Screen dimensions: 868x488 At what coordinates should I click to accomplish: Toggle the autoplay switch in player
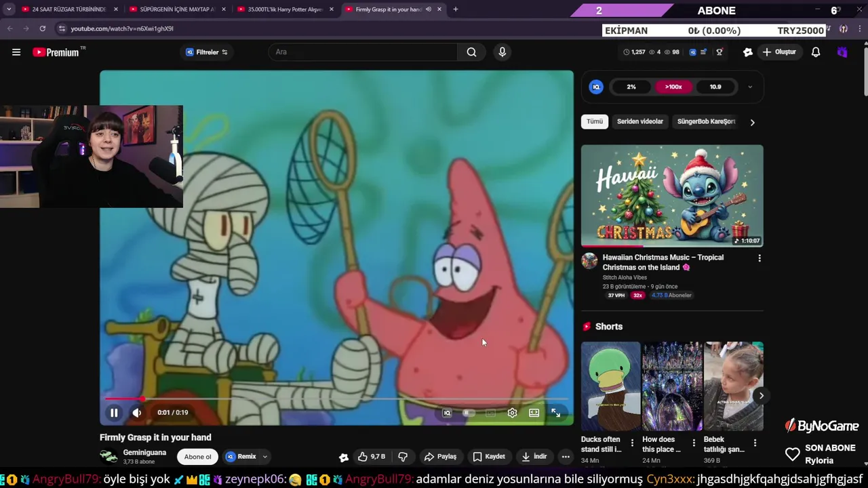point(468,413)
